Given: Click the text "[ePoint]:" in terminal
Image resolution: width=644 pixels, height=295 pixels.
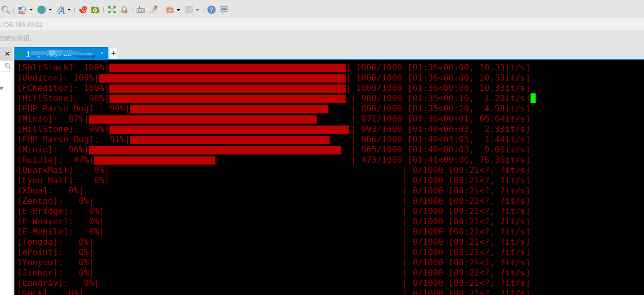Looking at the screenshot, I should point(41,252).
